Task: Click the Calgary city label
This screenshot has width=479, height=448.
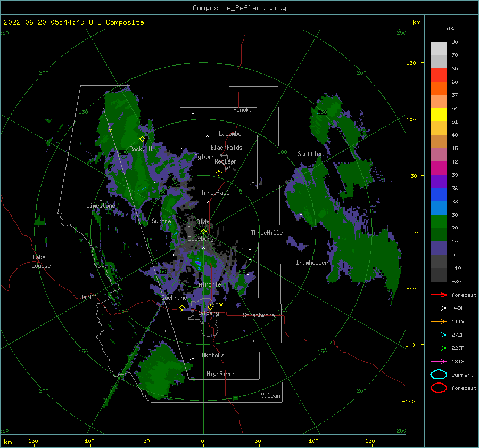Action: tap(208, 313)
